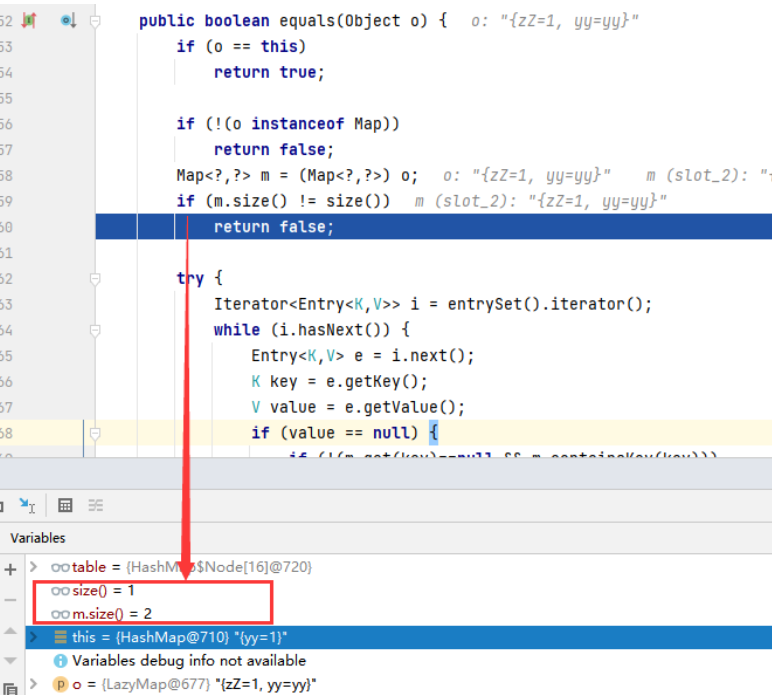772x695 pixels.
Task: Click the overridden method gutter icon
Action: point(68,20)
